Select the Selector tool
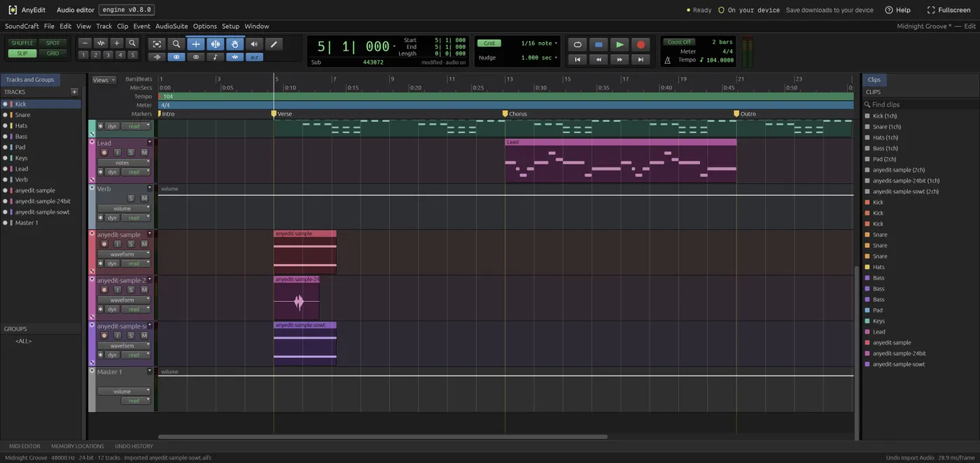Viewport: 980px width, 463px height. point(216,44)
